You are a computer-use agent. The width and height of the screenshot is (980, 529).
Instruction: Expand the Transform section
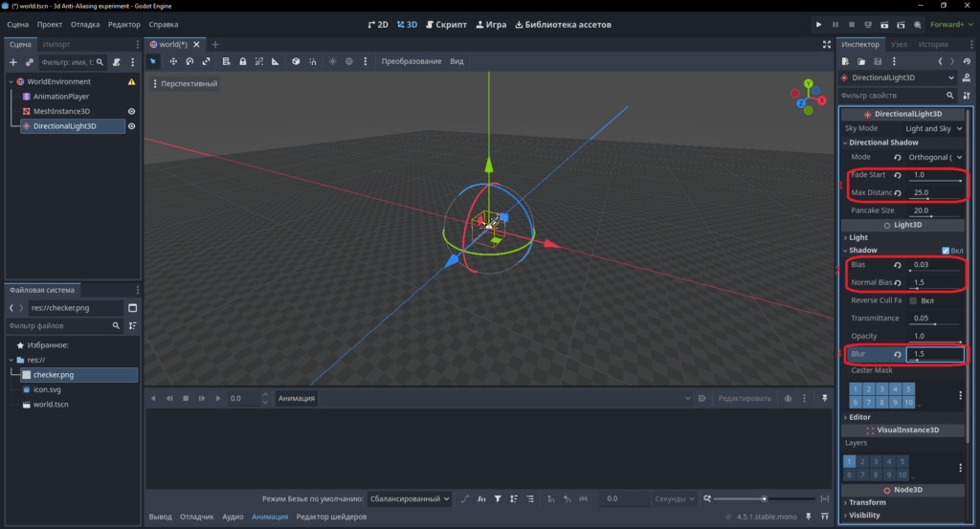(x=902, y=502)
